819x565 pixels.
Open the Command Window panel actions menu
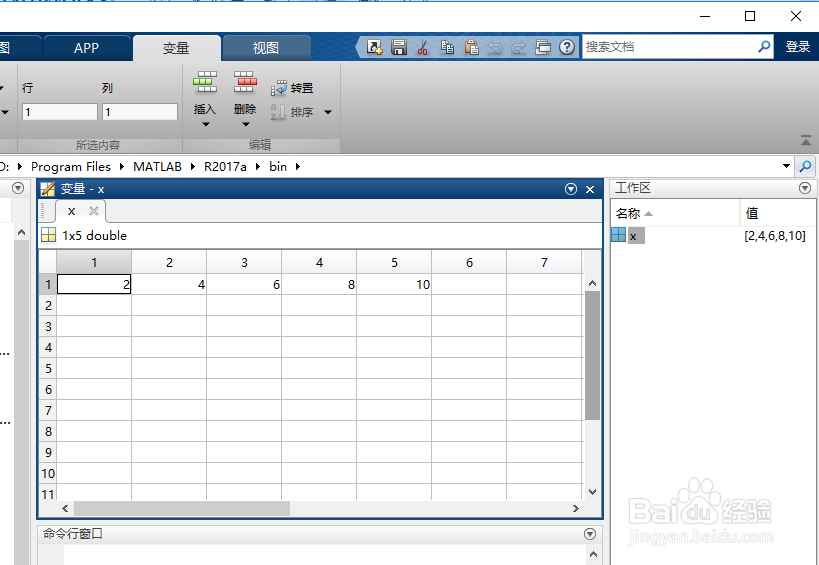590,534
